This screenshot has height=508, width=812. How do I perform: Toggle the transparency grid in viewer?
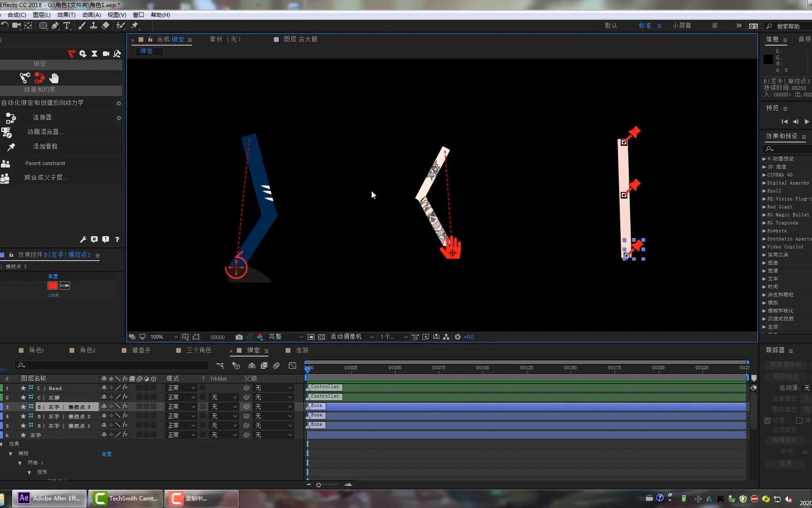click(x=321, y=337)
